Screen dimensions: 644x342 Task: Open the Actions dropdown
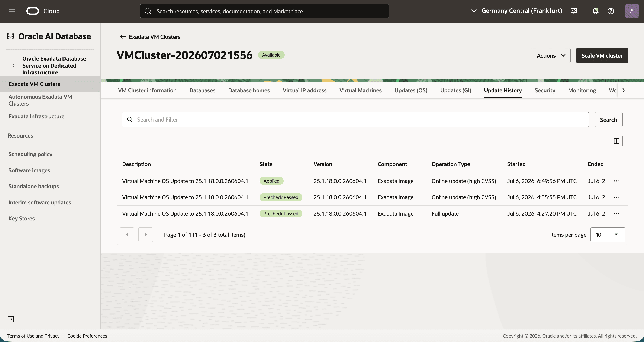[x=551, y=55]
